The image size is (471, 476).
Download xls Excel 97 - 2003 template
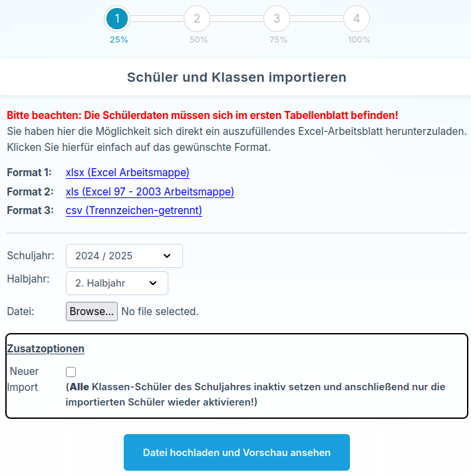tap(150, 192)
